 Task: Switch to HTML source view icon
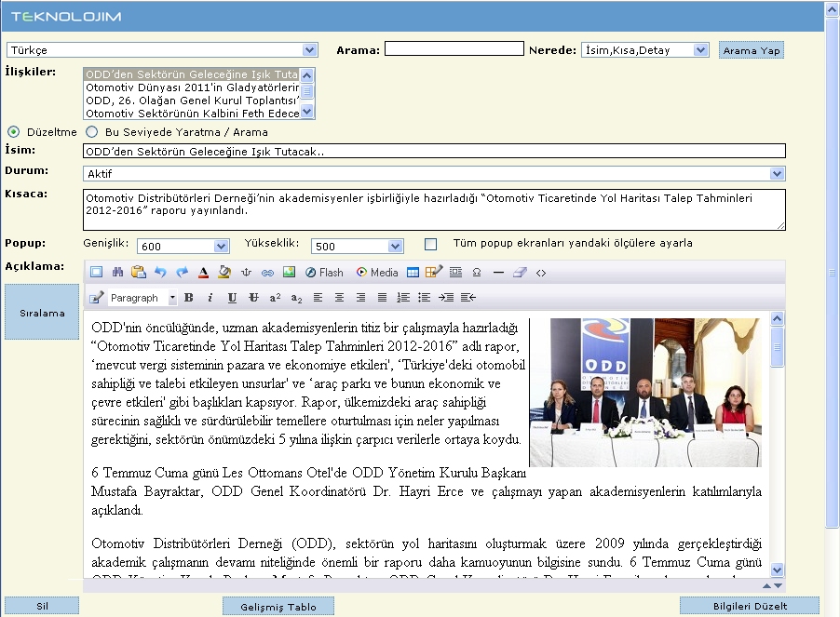tap(541, 273)
